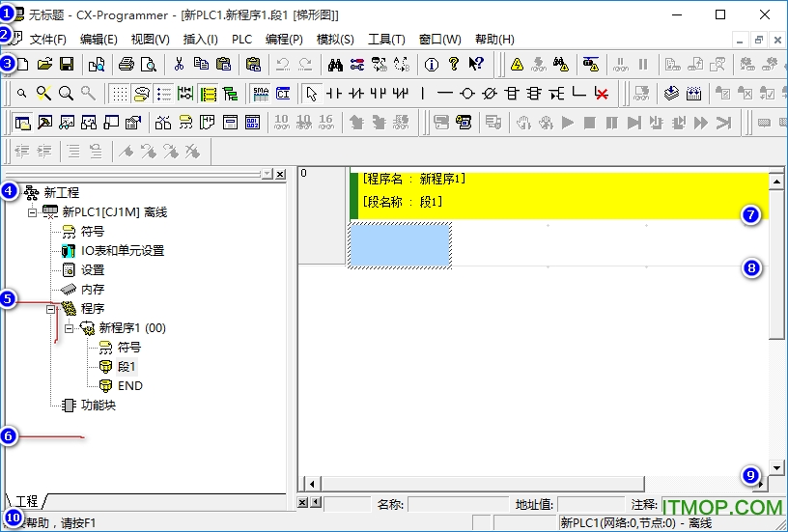Insert a new coil

(x=467, y=94)
